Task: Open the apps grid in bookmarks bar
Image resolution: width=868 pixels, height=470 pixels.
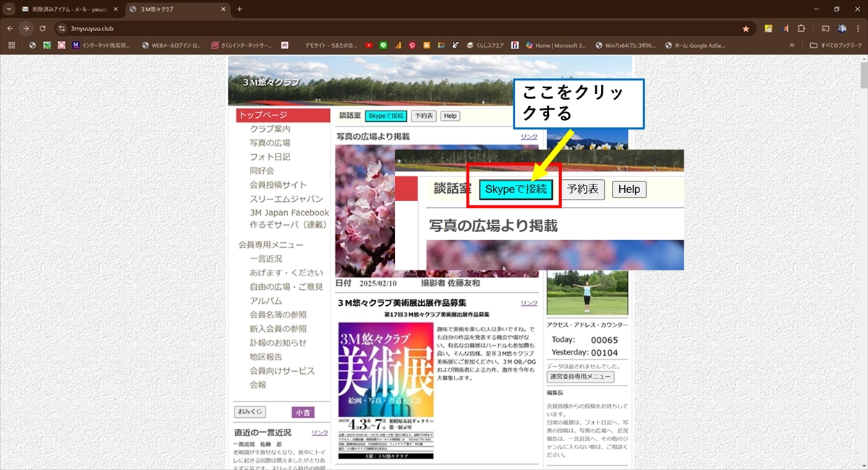Action: click(x=11, y=45)
